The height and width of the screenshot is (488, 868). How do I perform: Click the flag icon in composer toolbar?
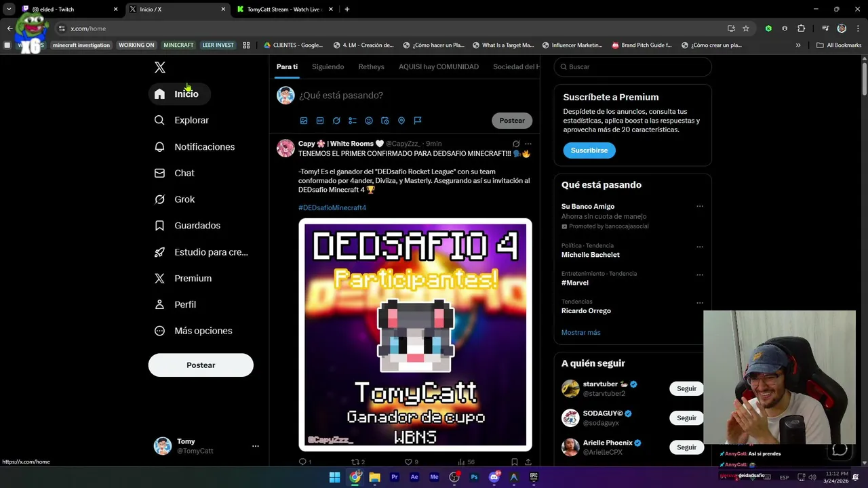coord(418,121)
